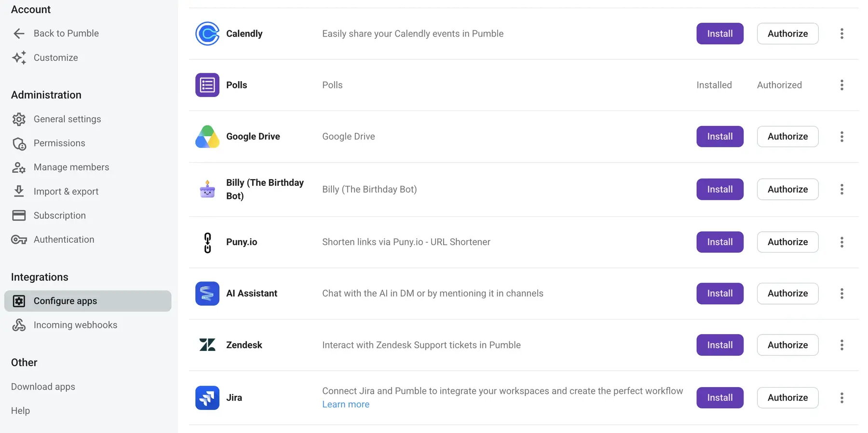Click the Import & export download icon
The height and width of the screenshot is (433, 868).
[x=19, y=191]
